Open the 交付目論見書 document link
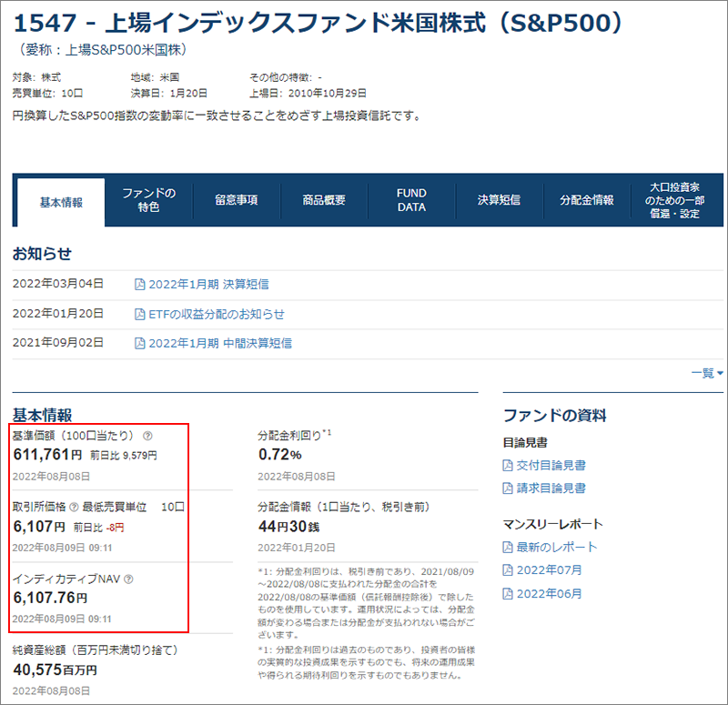The height and width of the screenshot is (705, 728). 551,466
